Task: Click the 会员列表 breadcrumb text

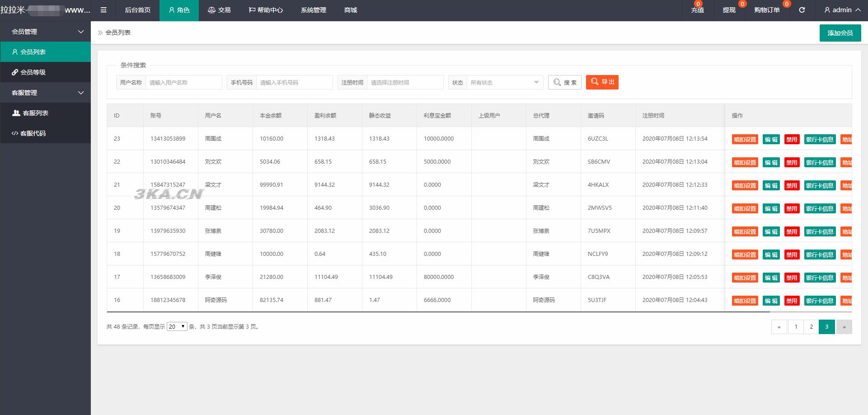Action: [x=118, y=33]
